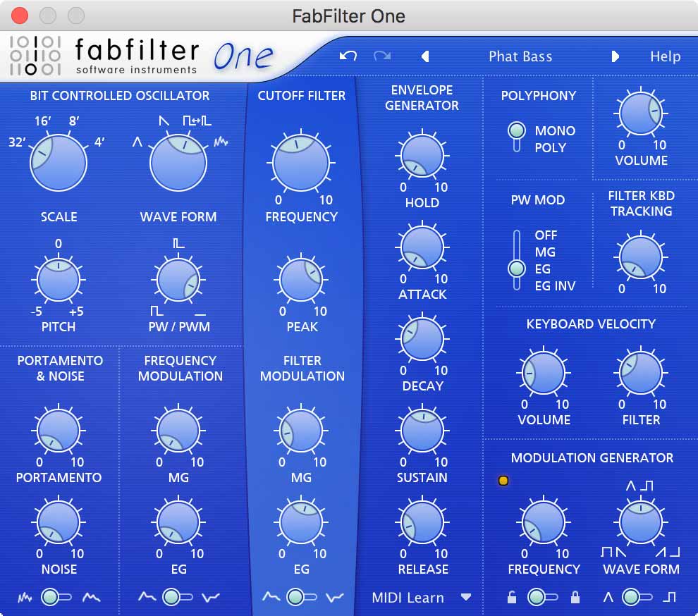This screenshot has height=616, width=698.
Task: Set PW MOD switch to OFF
Action: (x=518, y=235)
